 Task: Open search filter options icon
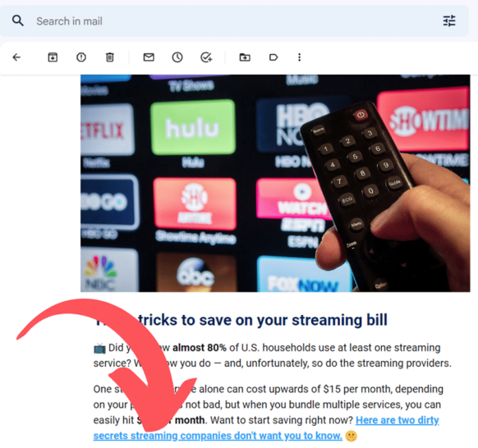(x=449, y=21)
